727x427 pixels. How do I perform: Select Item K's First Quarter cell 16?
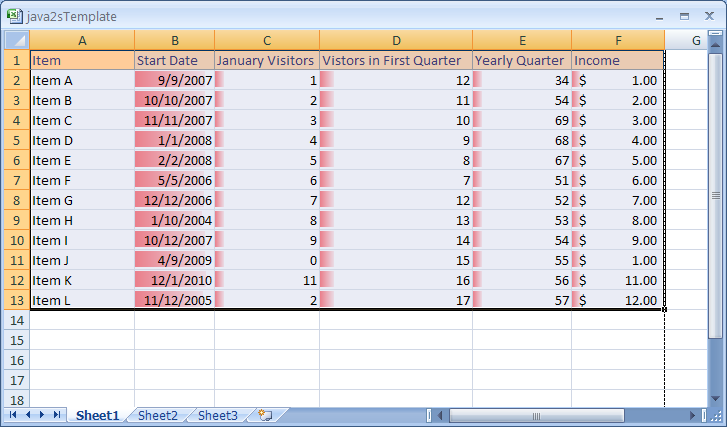pyautogui.click(x=396, y=280)
